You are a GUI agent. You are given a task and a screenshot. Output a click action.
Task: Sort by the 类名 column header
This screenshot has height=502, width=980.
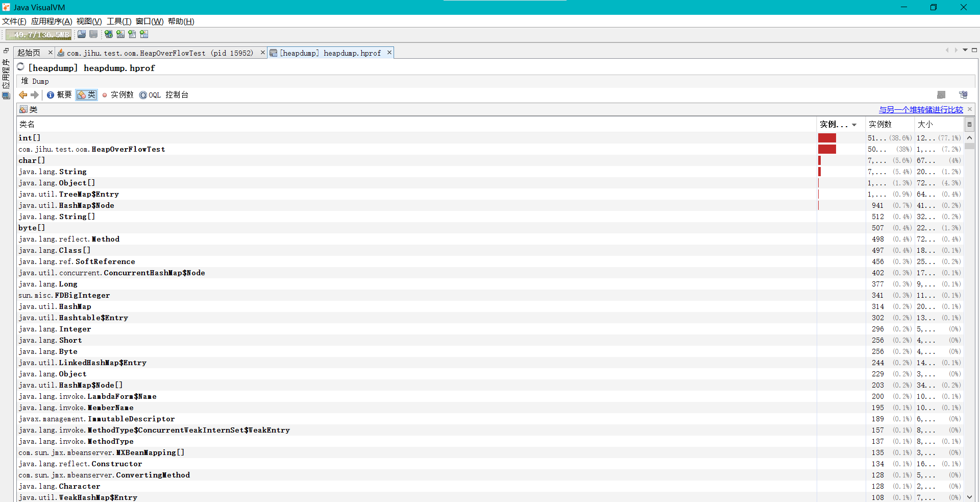(x=416, y=124)
